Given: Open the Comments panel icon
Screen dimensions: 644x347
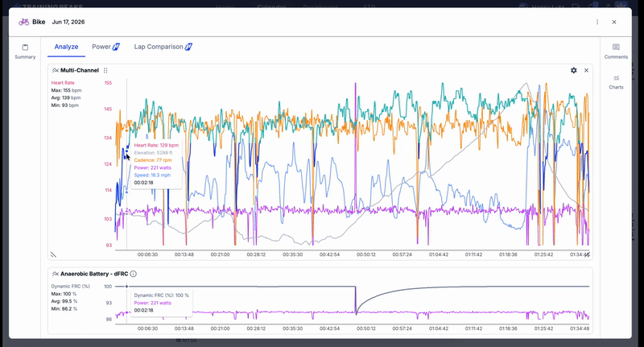Looking at the screenshot, I should pos(616,52).
